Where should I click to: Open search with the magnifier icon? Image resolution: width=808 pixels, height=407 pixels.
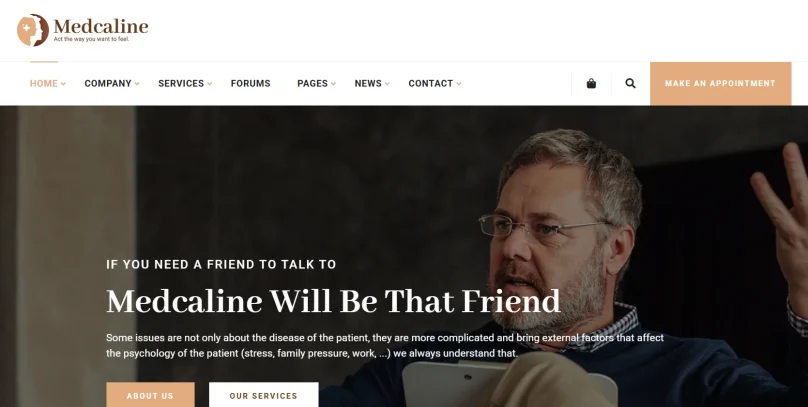[630, 83]
